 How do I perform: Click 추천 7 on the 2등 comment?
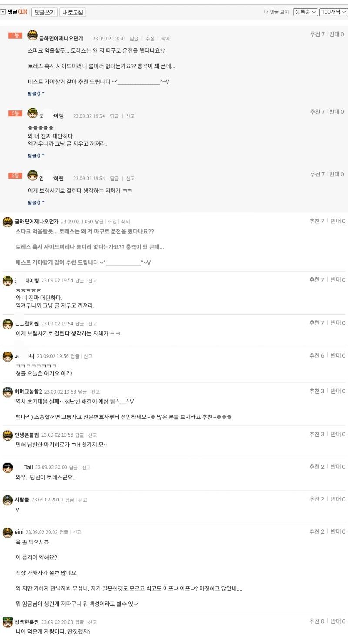tap(317, 112)
